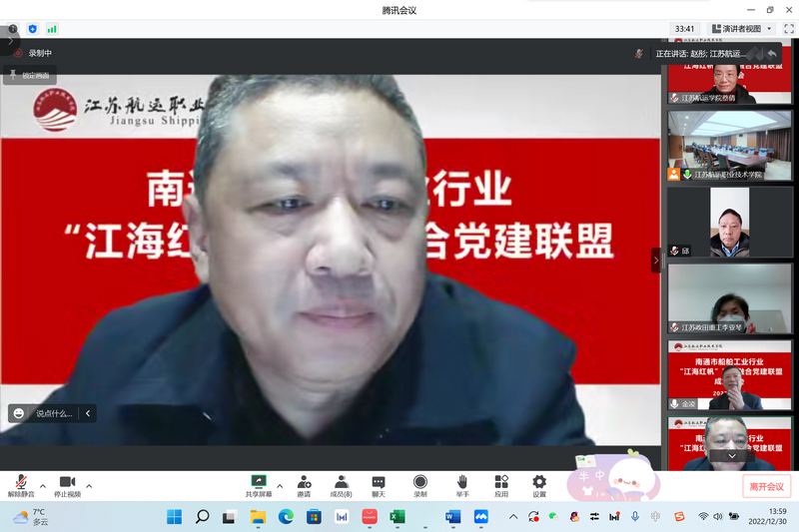
Task: Check the green network signal bars
Action: (x=52, y=29)
